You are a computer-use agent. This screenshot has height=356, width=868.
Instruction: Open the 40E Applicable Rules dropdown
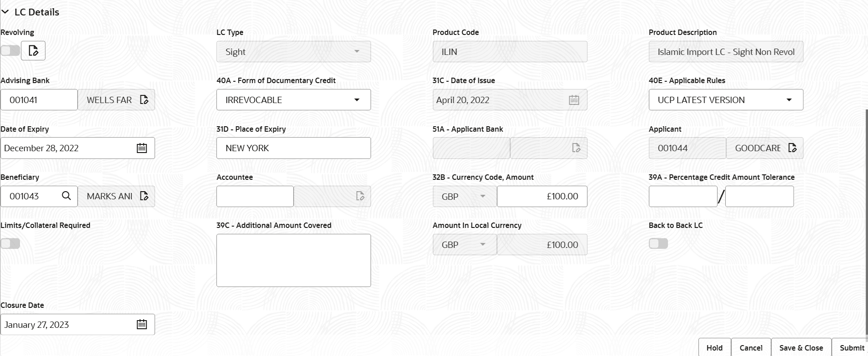790,99
